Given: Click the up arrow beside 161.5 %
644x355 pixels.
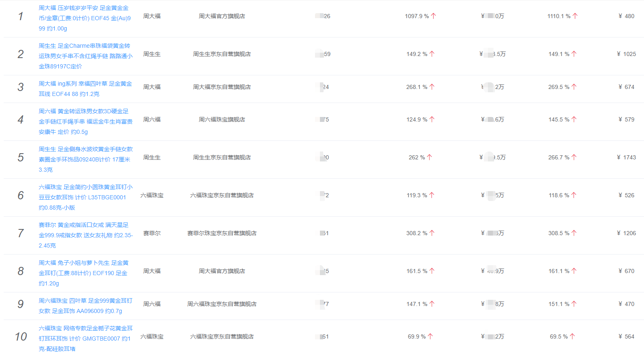Looking at the screenshot, I should 432,271.
